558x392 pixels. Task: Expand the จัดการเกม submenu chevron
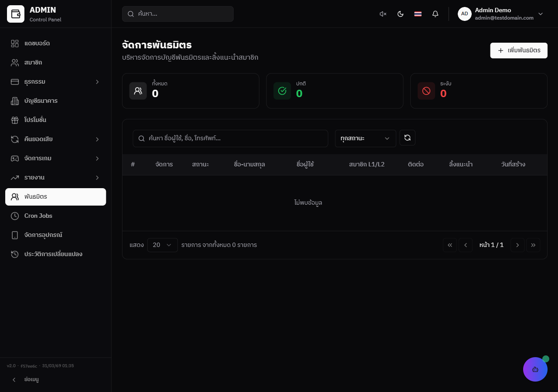(97, 159)
